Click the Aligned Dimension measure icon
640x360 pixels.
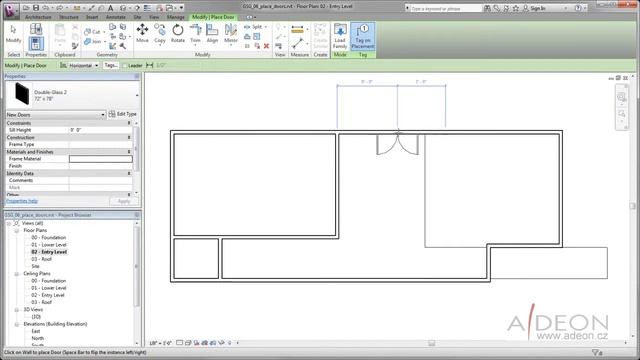(298, 30)
